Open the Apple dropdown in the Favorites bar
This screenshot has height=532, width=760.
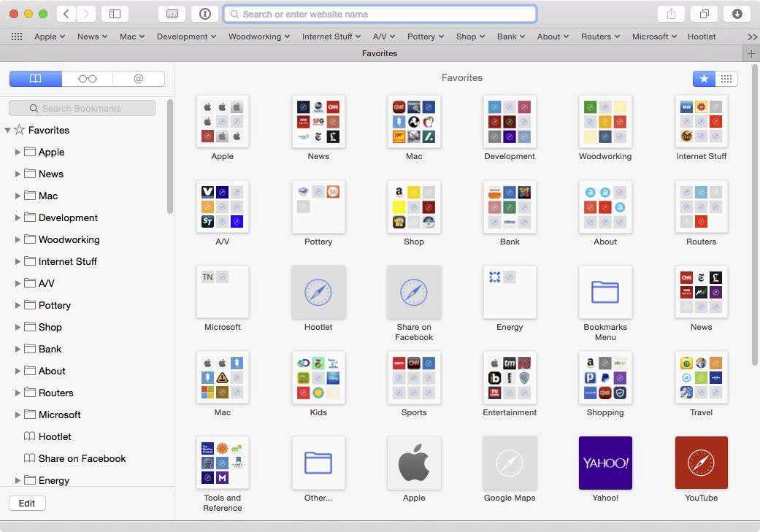click(50, 36)
